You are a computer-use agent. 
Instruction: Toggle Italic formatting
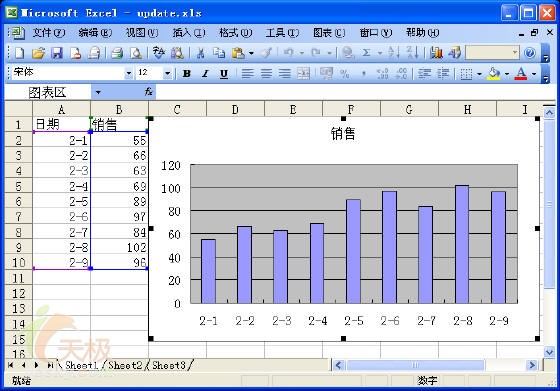tap(205, 74)
